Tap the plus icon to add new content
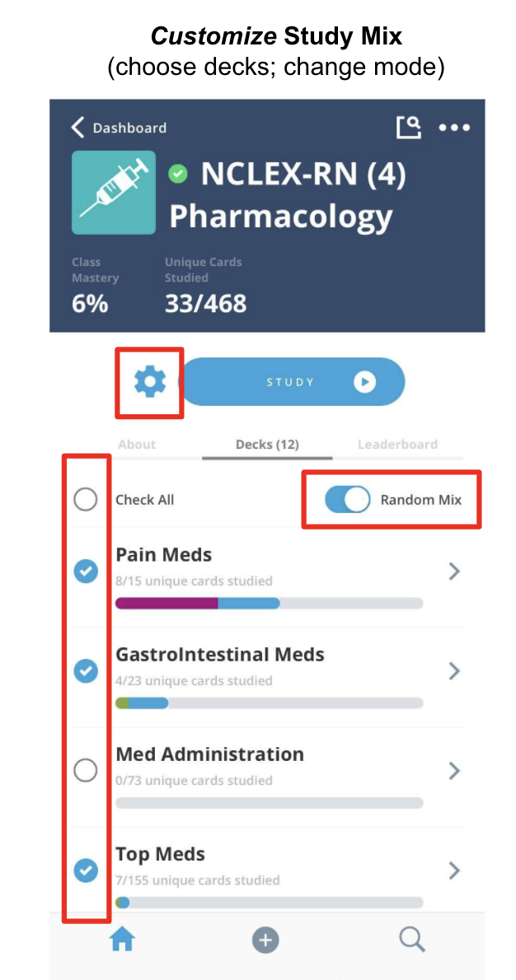Image resolution: width=516 pixels, height=980 pixels. tap(265, 939)
